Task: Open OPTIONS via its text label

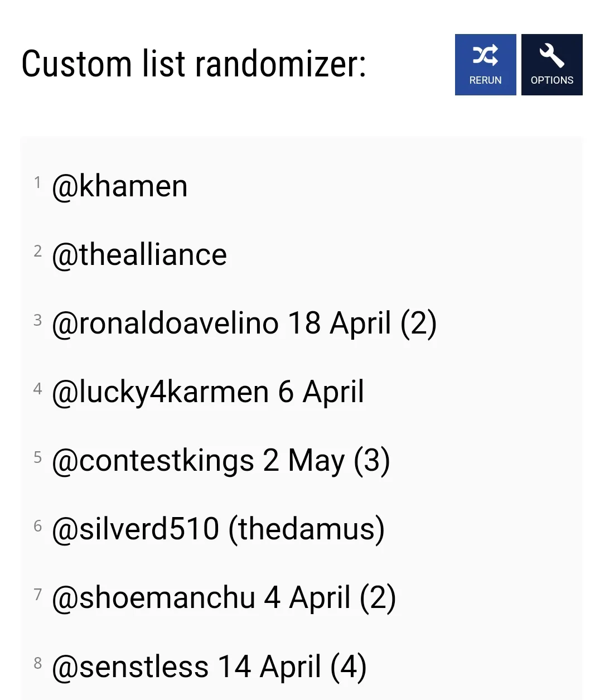Action: pyautogui.click(x=552, y=80)
